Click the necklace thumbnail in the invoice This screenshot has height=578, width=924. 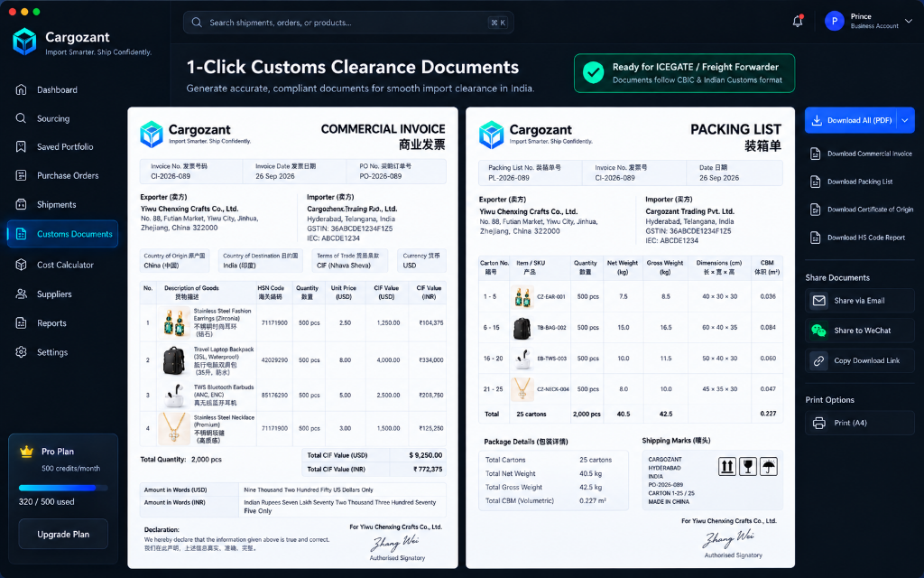[174, 429]
